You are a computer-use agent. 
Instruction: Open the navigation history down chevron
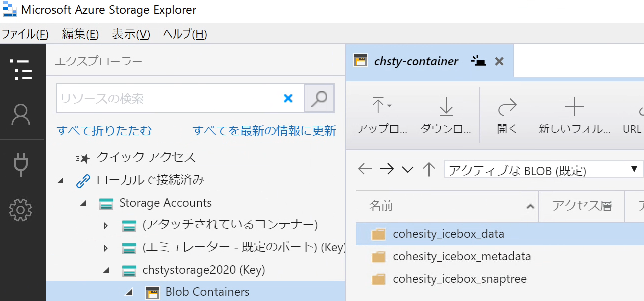[x=408, y=170]
